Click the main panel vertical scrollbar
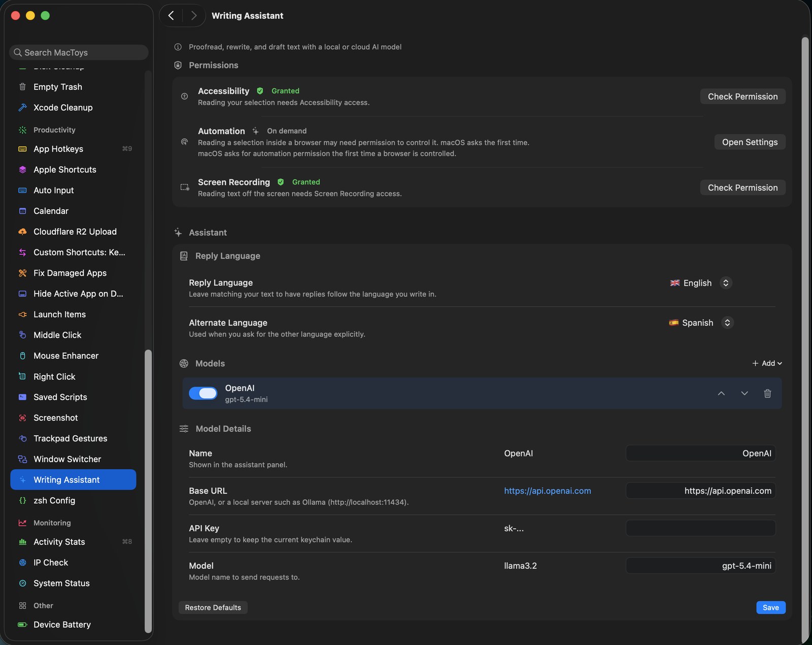 click(x=805, y=340)
